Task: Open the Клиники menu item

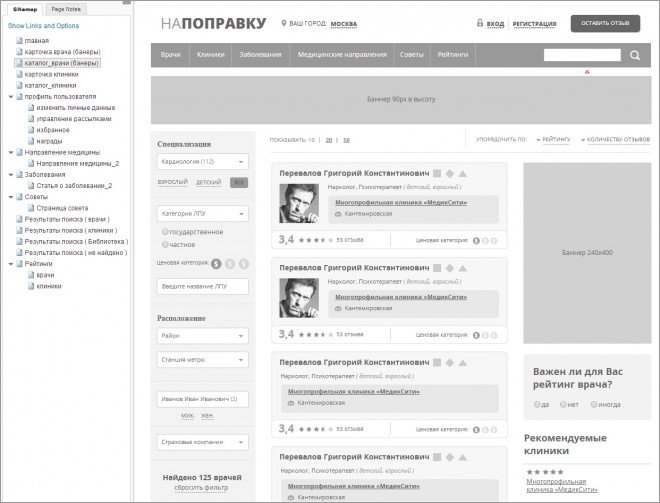Action: [210, 55]
